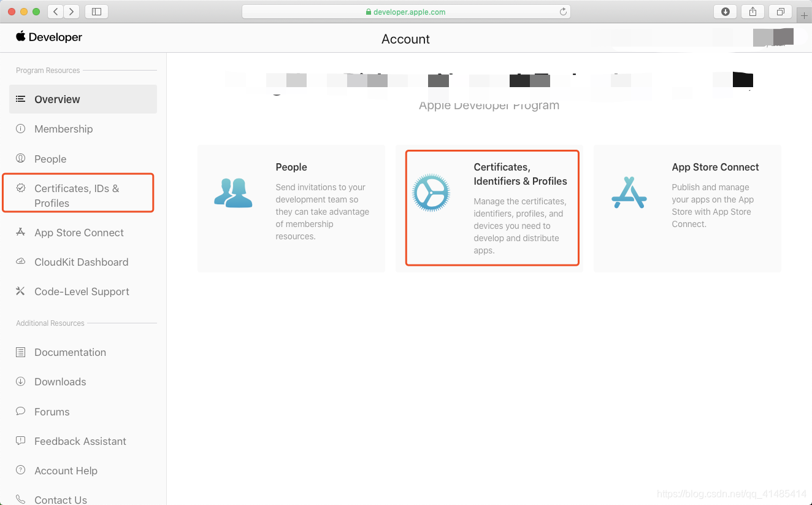The image size is (812, 505).
Task: Click the Contact Us phone icon
Action: point(21,499)
